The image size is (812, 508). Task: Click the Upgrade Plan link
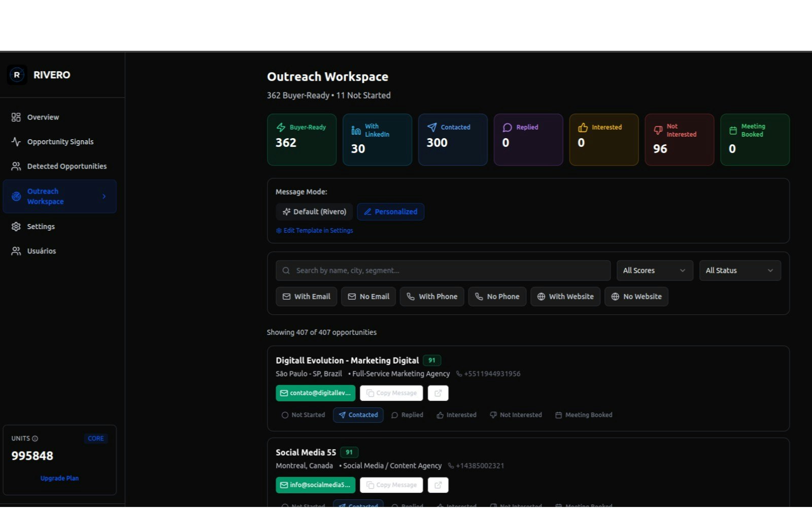59,478
